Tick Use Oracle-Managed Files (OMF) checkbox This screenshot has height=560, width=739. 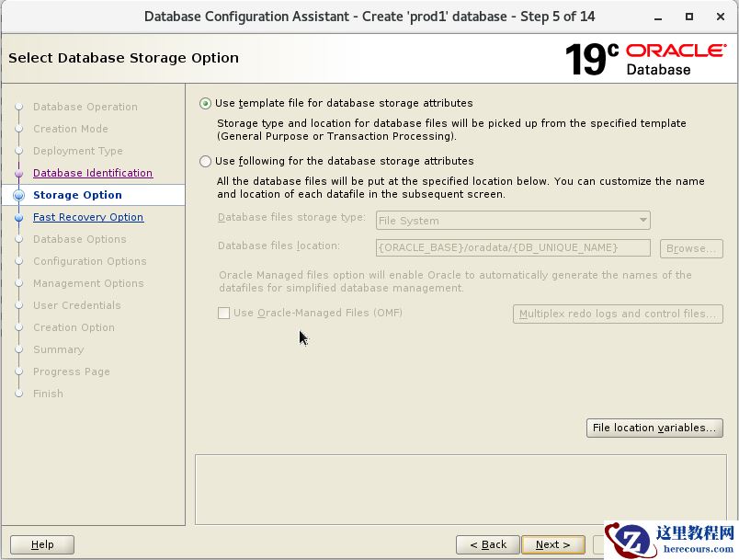point(224,313)
